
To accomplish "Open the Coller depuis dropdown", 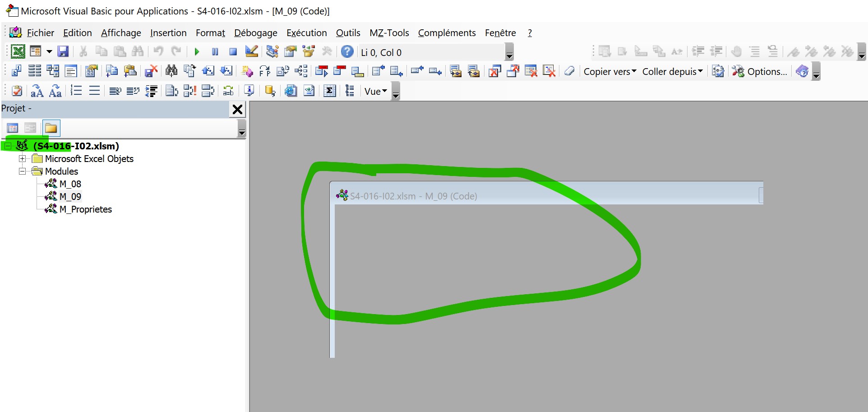I will click(x=672, y=71).
